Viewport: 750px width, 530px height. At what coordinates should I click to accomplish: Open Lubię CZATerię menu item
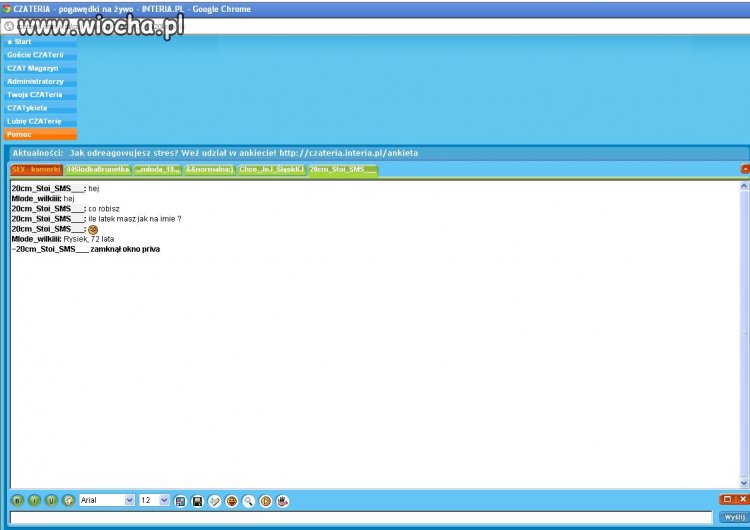tap(40, 121)
